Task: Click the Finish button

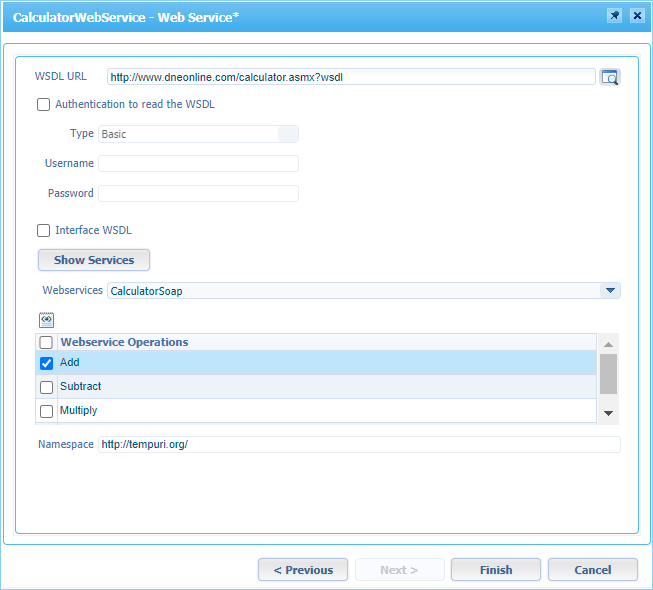Action: click(496, 570)
